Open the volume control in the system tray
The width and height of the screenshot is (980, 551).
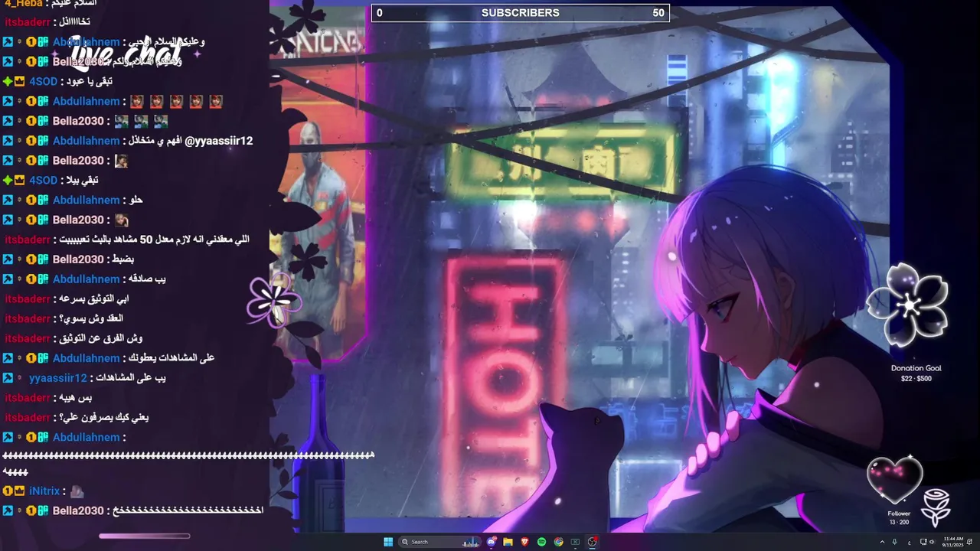click(x=932, y=542)
